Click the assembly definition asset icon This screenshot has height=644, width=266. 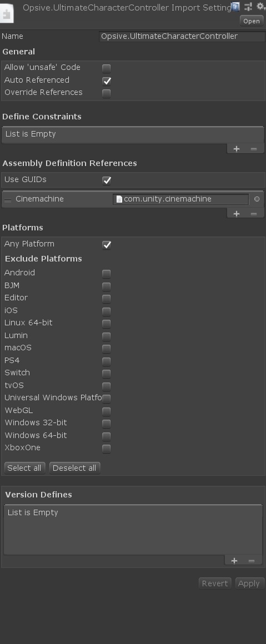[x=7, y=12]
